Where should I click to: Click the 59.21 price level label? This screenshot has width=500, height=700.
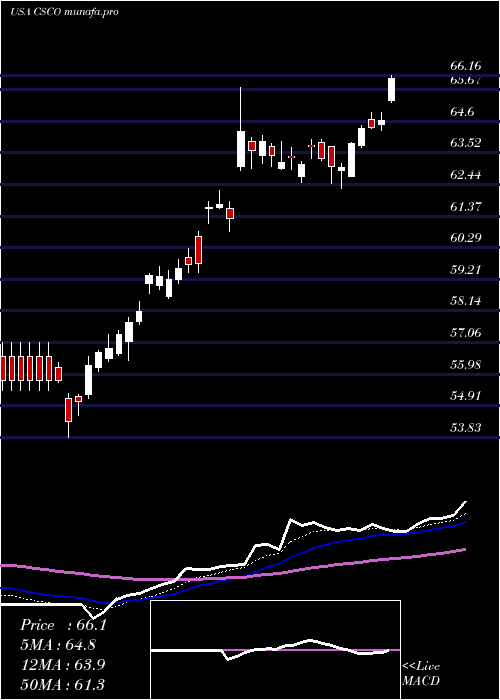466,270
